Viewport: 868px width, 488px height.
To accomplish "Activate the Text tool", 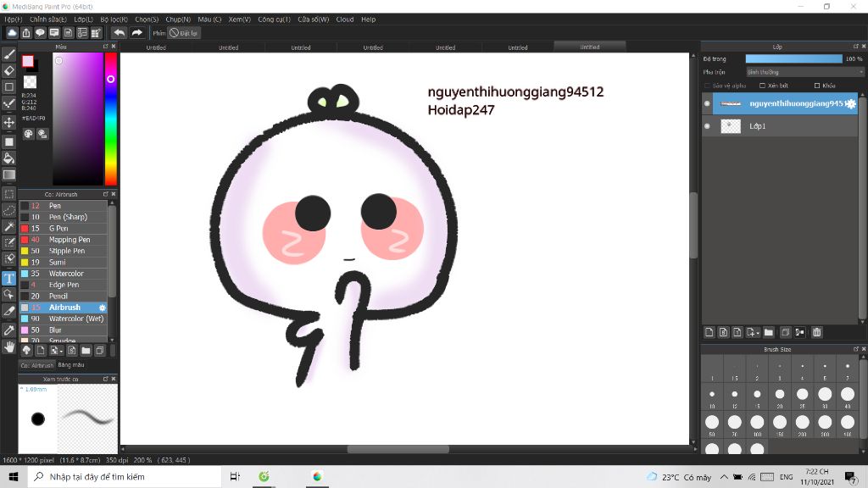I will (9, 278).
